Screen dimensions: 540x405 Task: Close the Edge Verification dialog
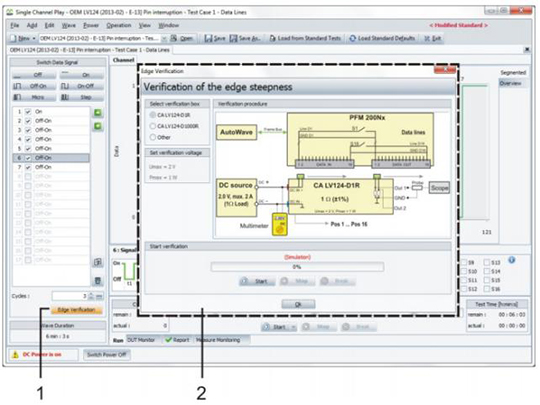tap(445, 70)
